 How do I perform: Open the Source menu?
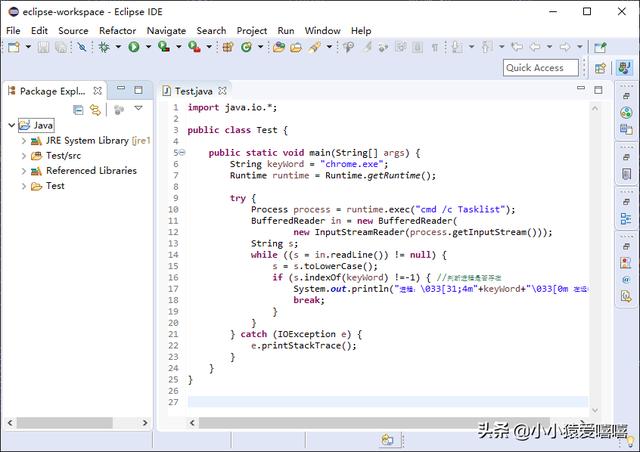click(x=73, y=31)
